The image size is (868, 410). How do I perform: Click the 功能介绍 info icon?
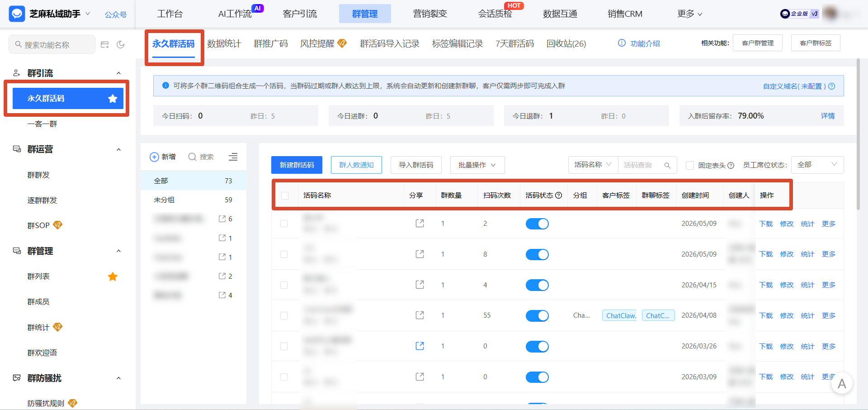622,43
